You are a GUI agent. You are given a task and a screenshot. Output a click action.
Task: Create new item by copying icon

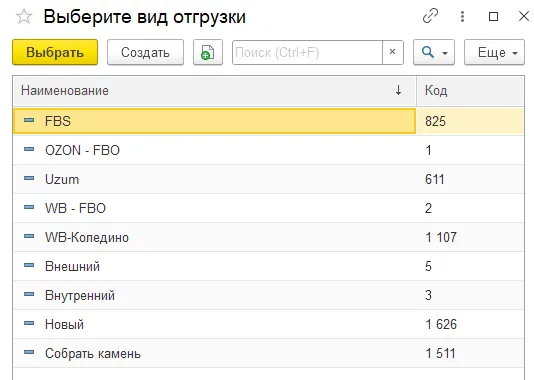tap(208, 52)
